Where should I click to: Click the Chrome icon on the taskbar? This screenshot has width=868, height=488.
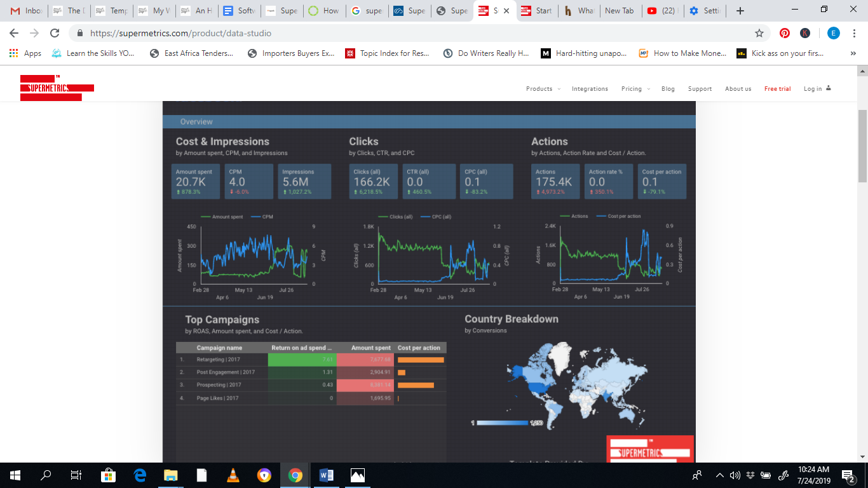tap(295, 475)
